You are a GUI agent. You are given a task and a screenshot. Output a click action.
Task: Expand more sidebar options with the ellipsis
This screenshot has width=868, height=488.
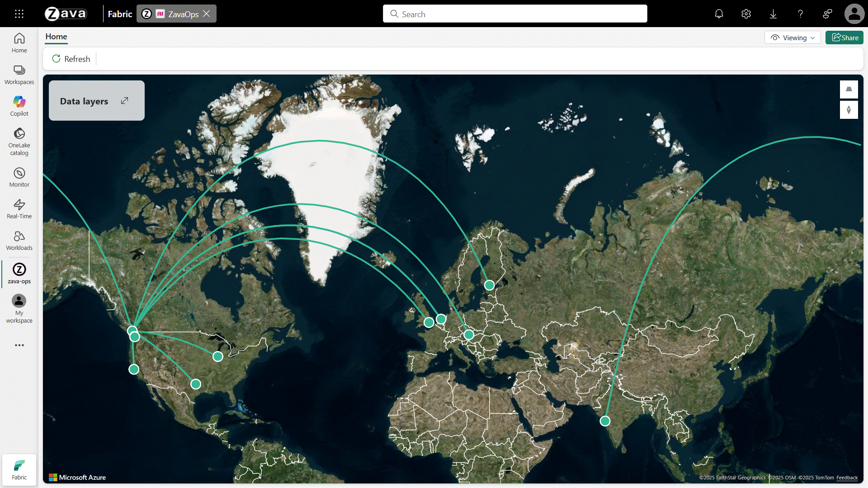click(19, 345)
